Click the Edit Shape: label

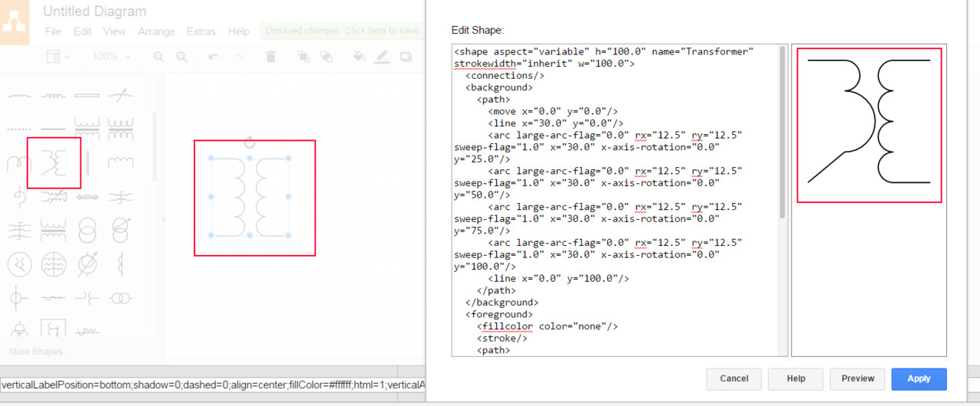[478, 30]
